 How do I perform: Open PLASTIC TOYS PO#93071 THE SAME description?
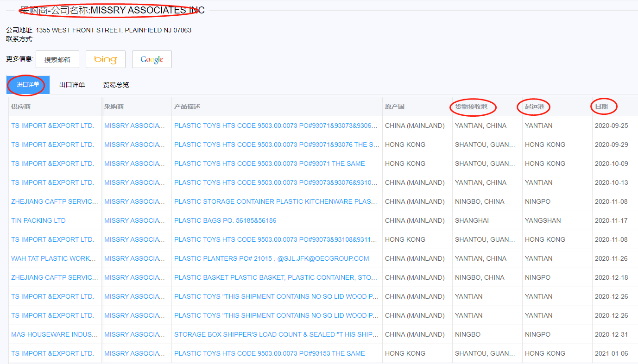270,163
